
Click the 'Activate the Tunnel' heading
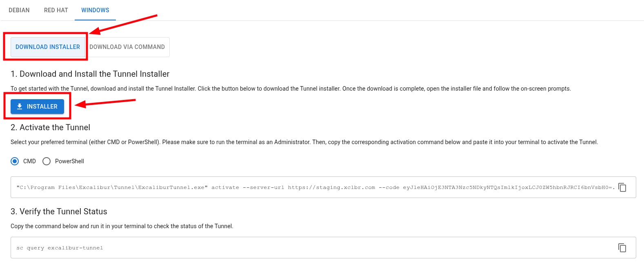50,127
